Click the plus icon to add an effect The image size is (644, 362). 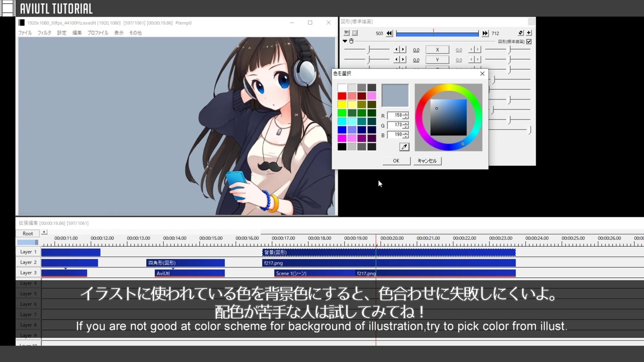pos(529,33)
